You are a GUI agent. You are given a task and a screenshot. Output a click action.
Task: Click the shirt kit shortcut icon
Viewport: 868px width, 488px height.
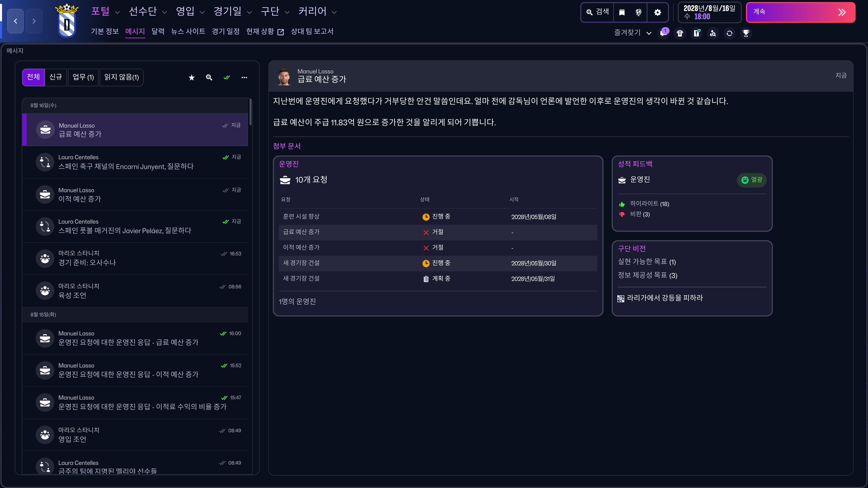(680, 33)
